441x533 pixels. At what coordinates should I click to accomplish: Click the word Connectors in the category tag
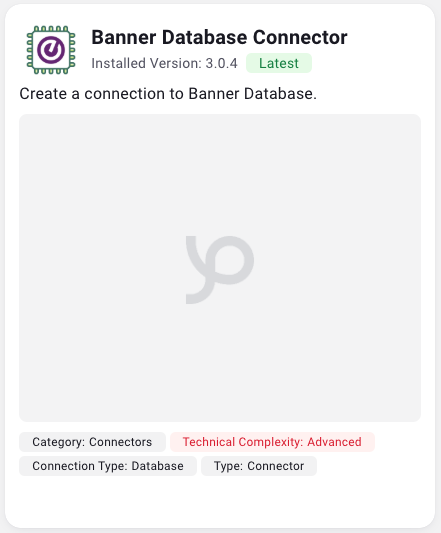coord(120,442)
